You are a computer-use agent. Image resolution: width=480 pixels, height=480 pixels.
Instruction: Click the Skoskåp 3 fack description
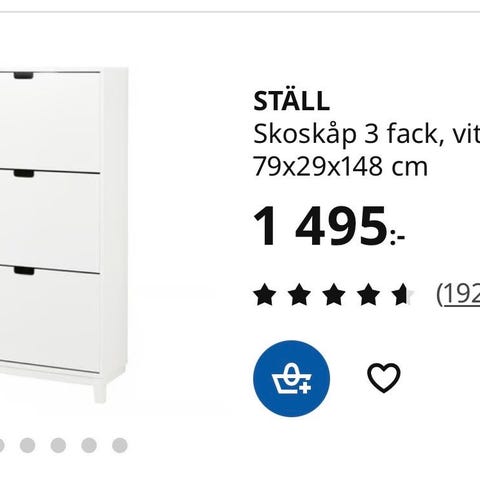pyautogui.click(x=367, y=134)
